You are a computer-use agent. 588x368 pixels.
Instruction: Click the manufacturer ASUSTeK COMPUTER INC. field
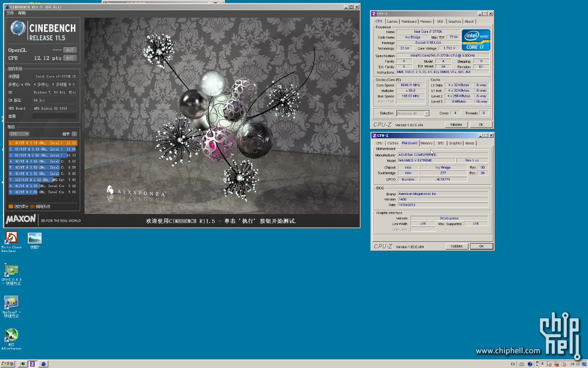pos(443,155)
